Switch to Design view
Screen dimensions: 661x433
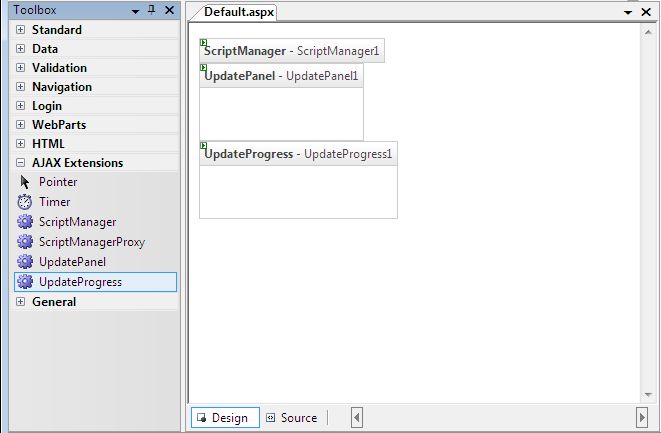tap(225, 417)
